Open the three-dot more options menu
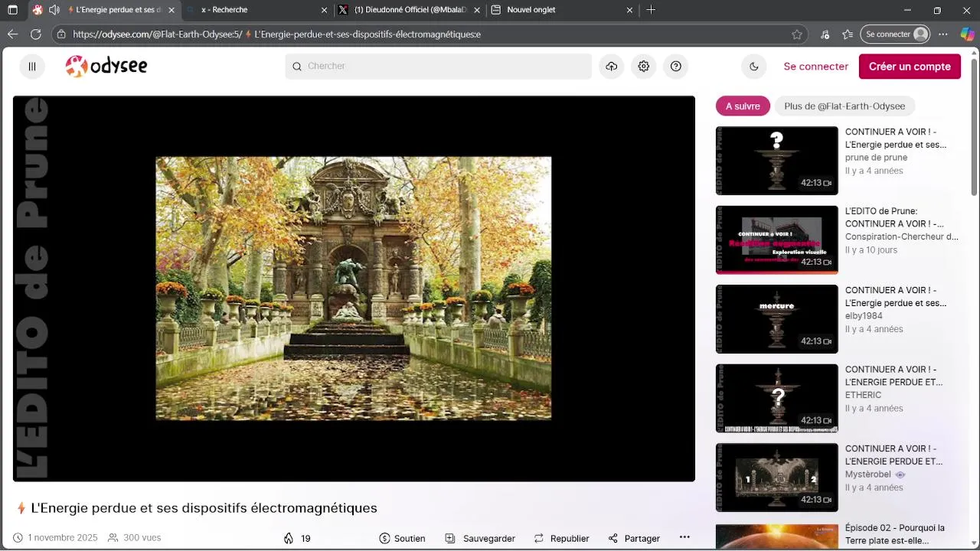 (x=684, y=537)
